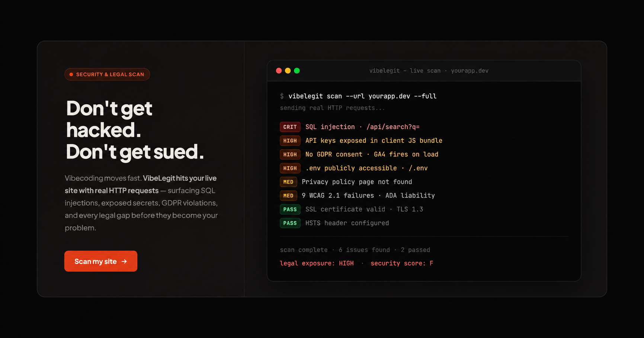Click MED badge beside 9 WCAG 2.1 failures
This screenshot has width=644, height=338.
click(x=288, y=196)
